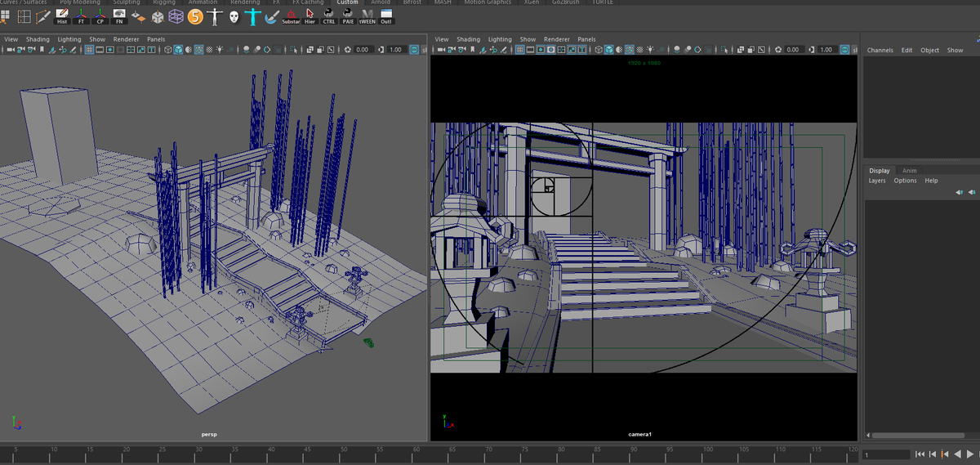Viewport: 980px width, 465px height.
Task: Select the Anim tab in layer editor
Action: [909, 171]
